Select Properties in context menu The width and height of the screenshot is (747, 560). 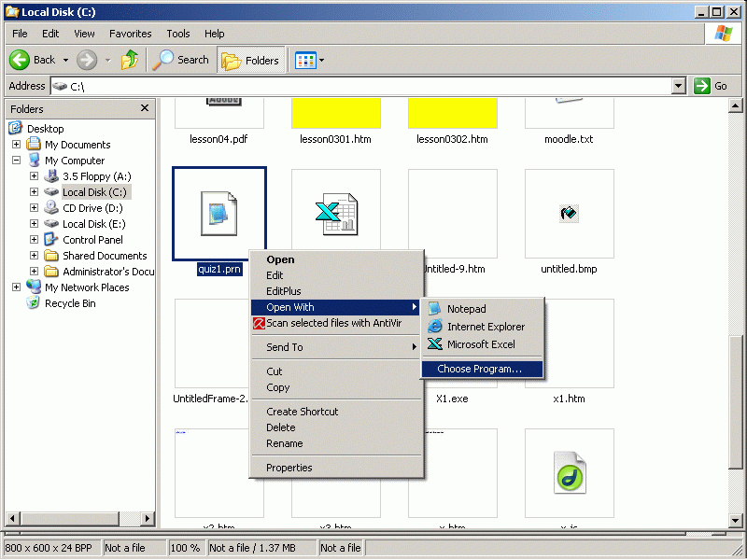[289, 468]
